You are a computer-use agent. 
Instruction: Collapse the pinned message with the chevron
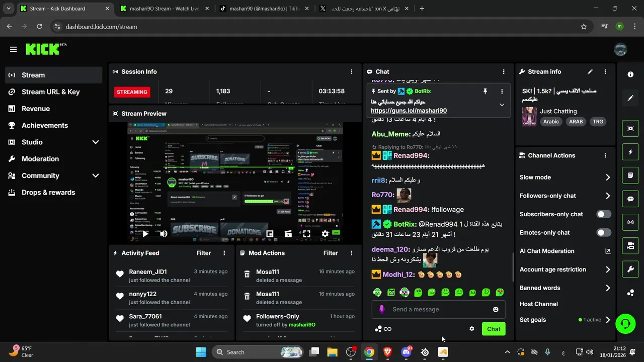(502, 105)
